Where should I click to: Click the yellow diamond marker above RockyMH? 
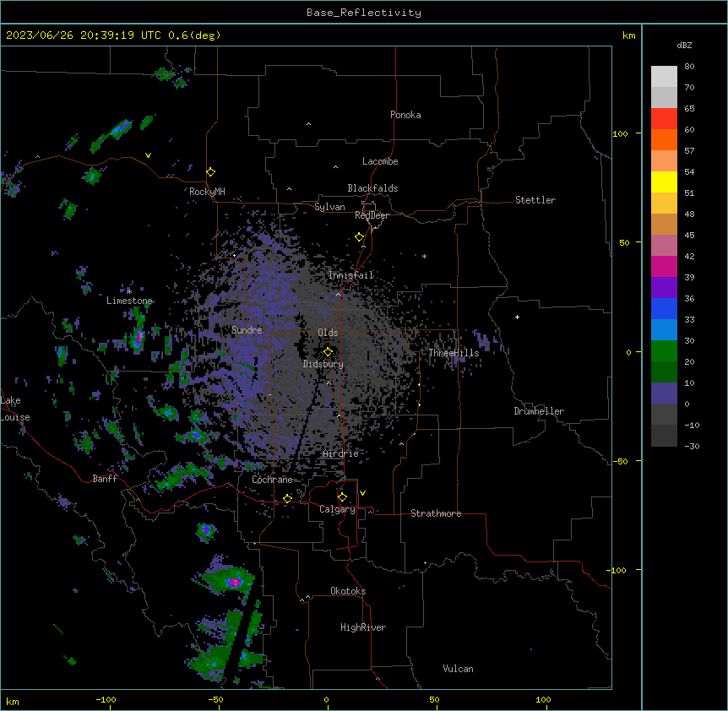point(211,172)
